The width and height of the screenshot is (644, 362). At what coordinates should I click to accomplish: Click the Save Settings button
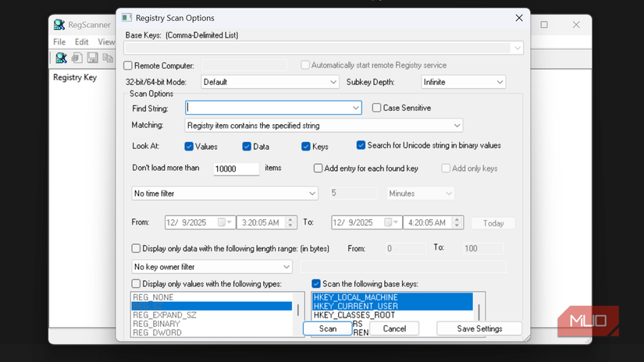(479, 328)
